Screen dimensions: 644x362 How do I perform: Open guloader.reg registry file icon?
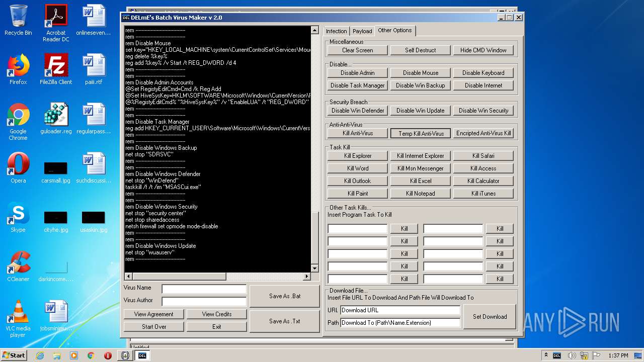pos(56,119)
